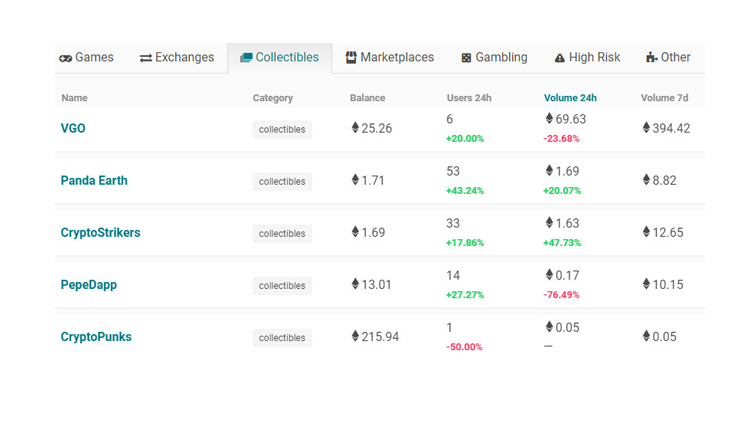Sort by the Category column header
Viewport: 750px width, 430px height.
tap(273, 98)
